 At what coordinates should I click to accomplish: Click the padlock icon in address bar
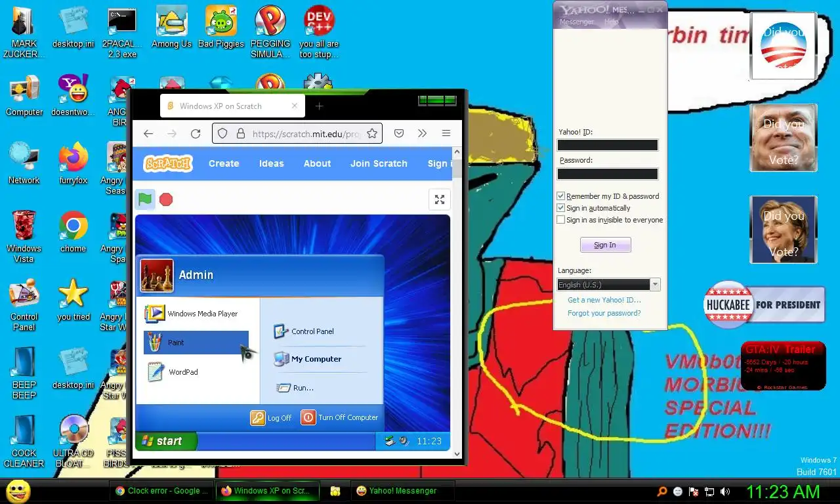pyautogui.click(x=240, y=133)
